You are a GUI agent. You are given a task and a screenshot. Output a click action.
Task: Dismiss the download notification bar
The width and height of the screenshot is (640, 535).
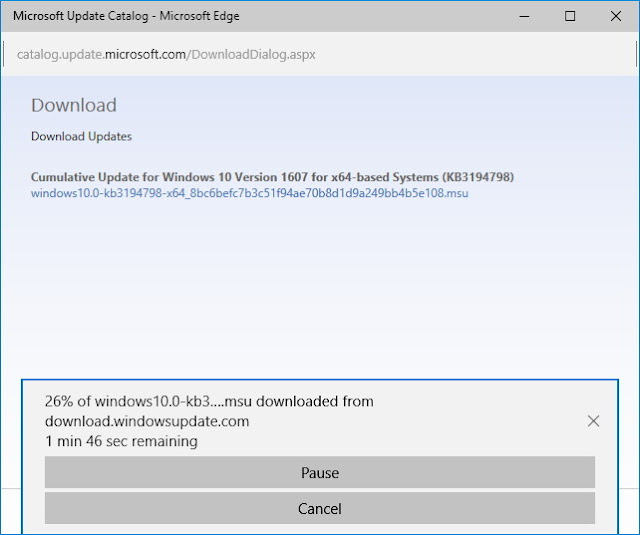[x=593, y=421]
